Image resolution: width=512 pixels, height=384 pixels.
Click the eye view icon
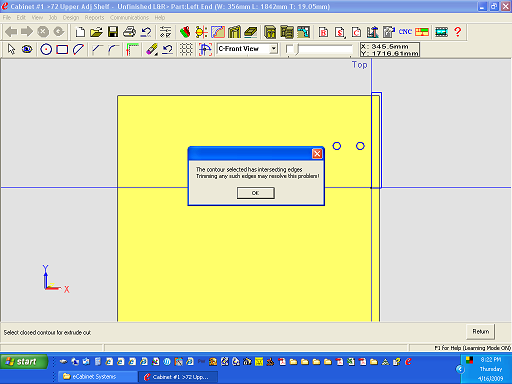click(27, 49)
